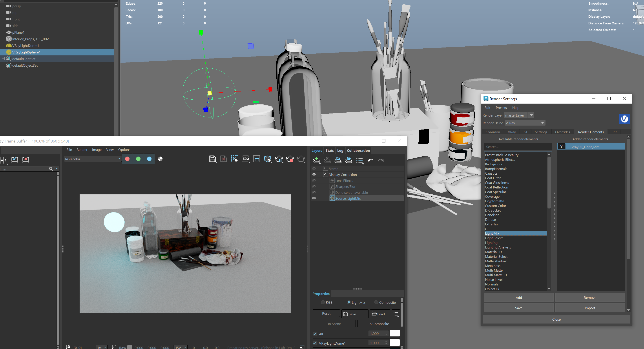Click the render elements Search field
The image size is (644, 349).
click(x=518, y=147)
